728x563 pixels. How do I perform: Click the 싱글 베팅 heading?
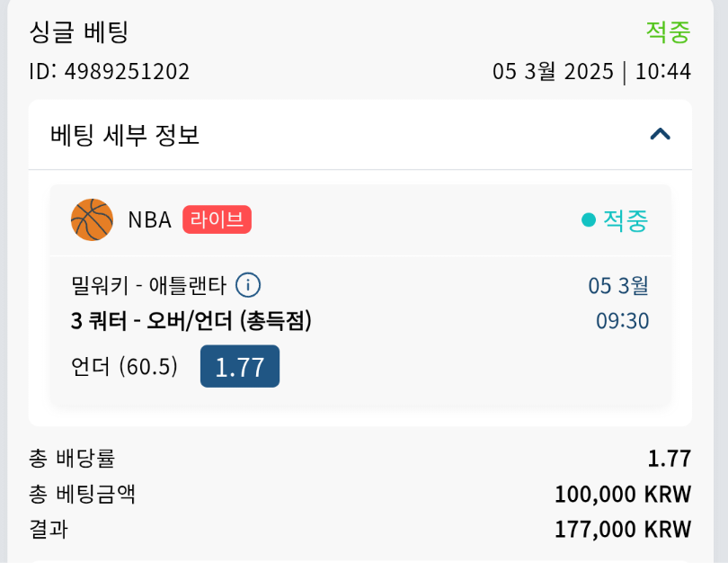[x=79, y=32]
